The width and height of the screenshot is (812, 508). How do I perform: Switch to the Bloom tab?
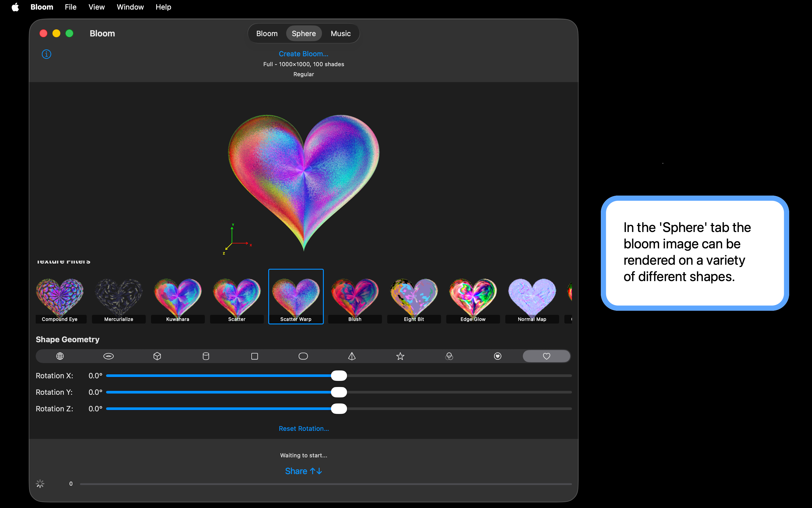click(267, 34)
